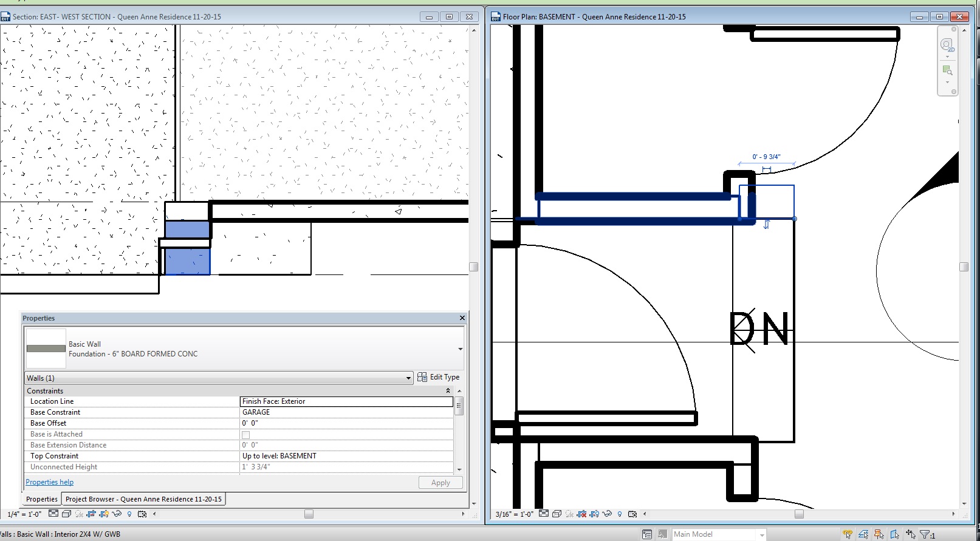Change the Floor Plan scale 3/16" = 1'-0"

pos(515,514)
